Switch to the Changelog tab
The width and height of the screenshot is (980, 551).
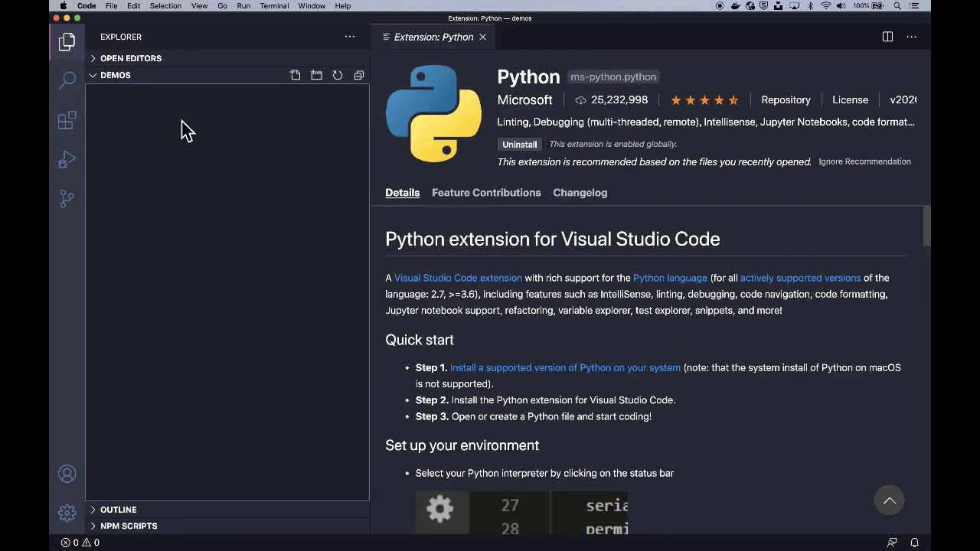(580, 193)
